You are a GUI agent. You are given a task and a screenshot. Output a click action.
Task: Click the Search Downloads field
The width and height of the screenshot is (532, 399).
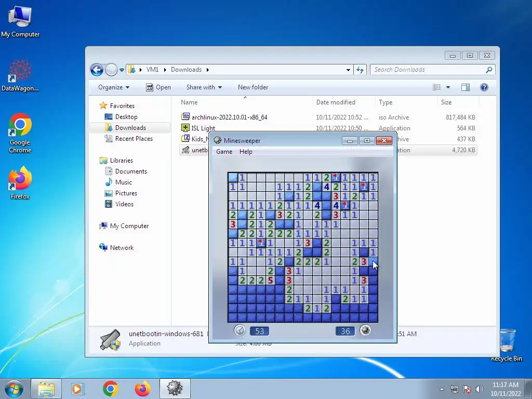[x=432, y=70]
